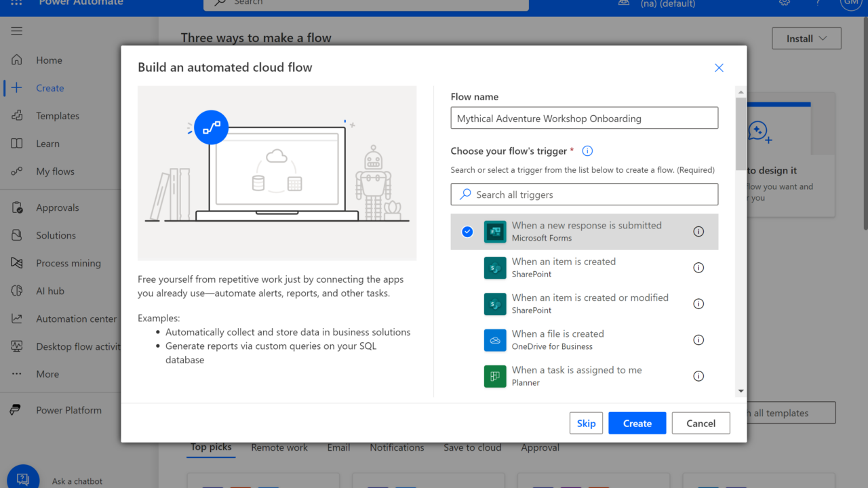868x488 pixels.
Task: Click the Planner trigger icon
Action: click(495, 376)
